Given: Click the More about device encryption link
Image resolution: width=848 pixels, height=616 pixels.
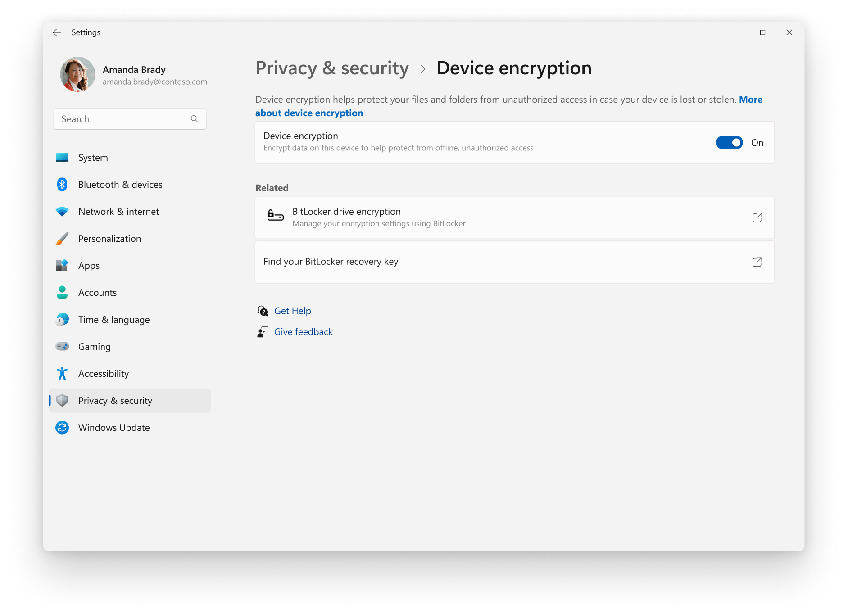Looking at the screenshot, I should [x=309, y=113].
